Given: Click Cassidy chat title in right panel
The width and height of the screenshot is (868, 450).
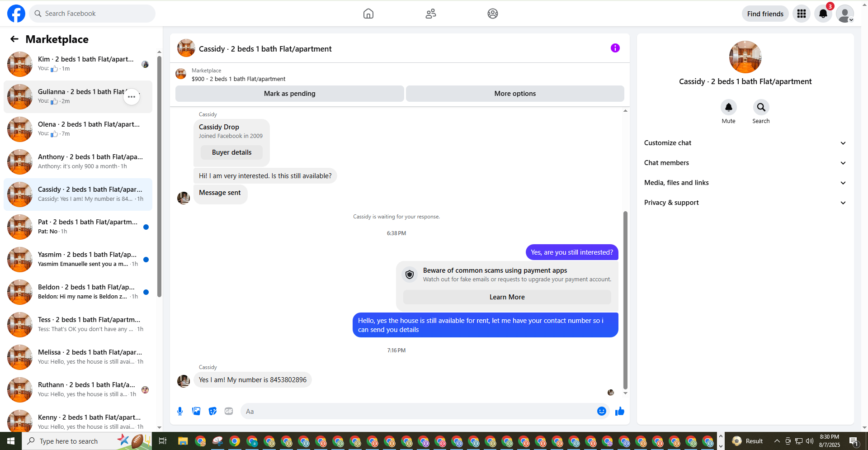Looking at the screenshot, I should click(x=745, y=81).
